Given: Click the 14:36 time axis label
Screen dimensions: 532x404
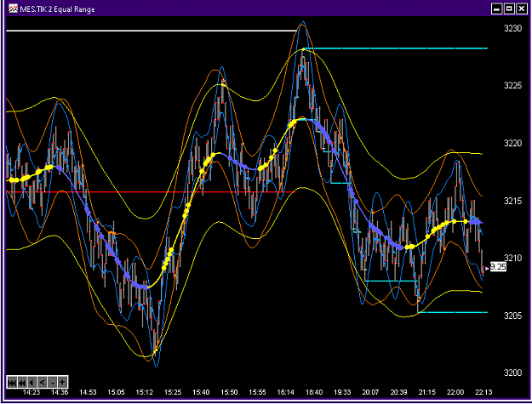Looking at the screenshot, I should (x=60, y=392).
